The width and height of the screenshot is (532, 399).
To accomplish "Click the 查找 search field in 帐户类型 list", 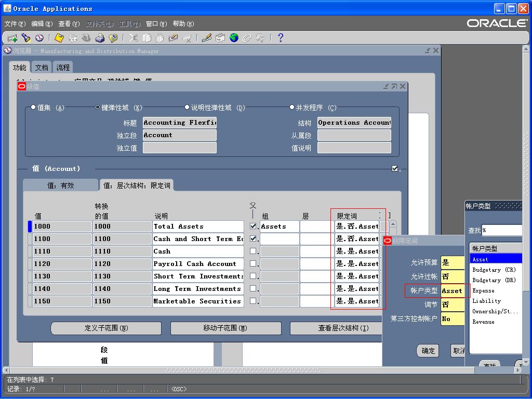I will 501,230.
